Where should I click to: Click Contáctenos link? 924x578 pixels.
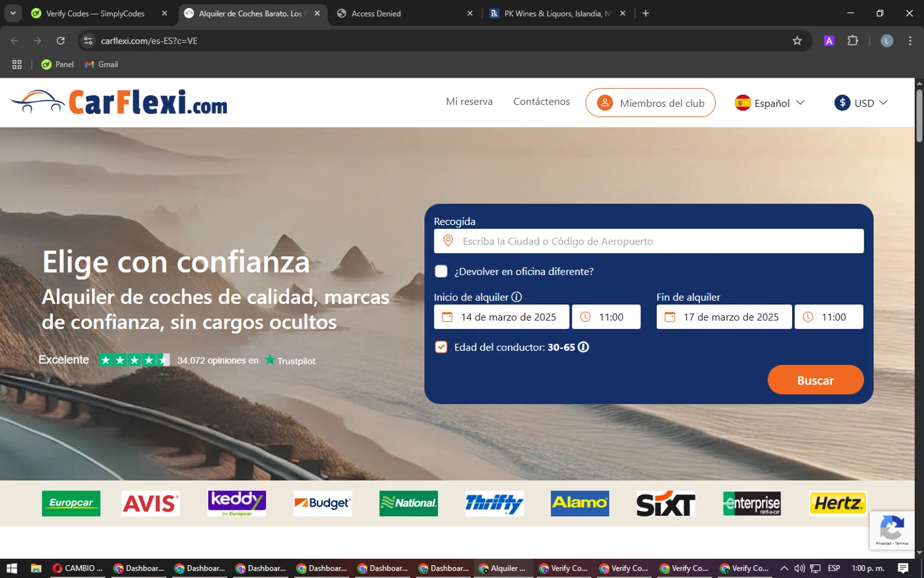[541, 102]
